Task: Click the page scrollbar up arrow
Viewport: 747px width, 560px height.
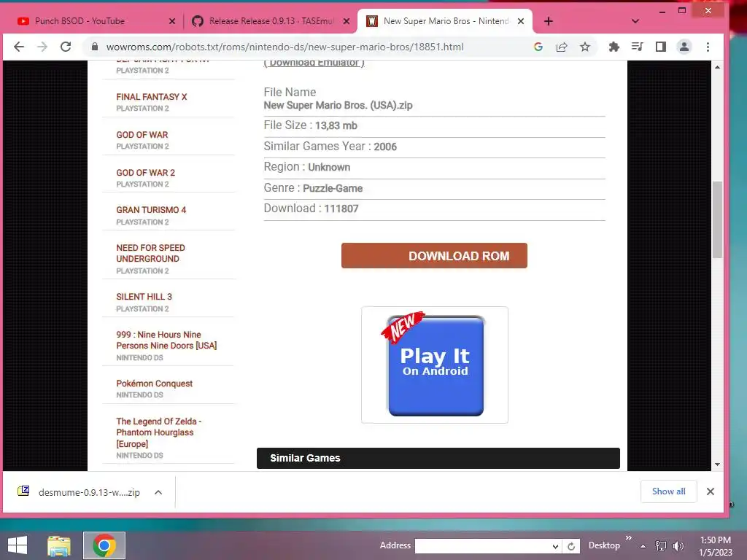Action: click(718, 67)
